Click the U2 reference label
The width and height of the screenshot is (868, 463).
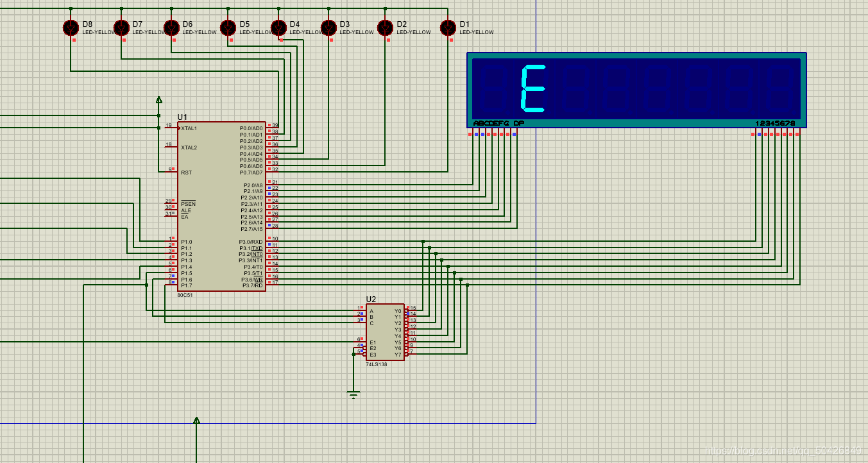point(371,299)
